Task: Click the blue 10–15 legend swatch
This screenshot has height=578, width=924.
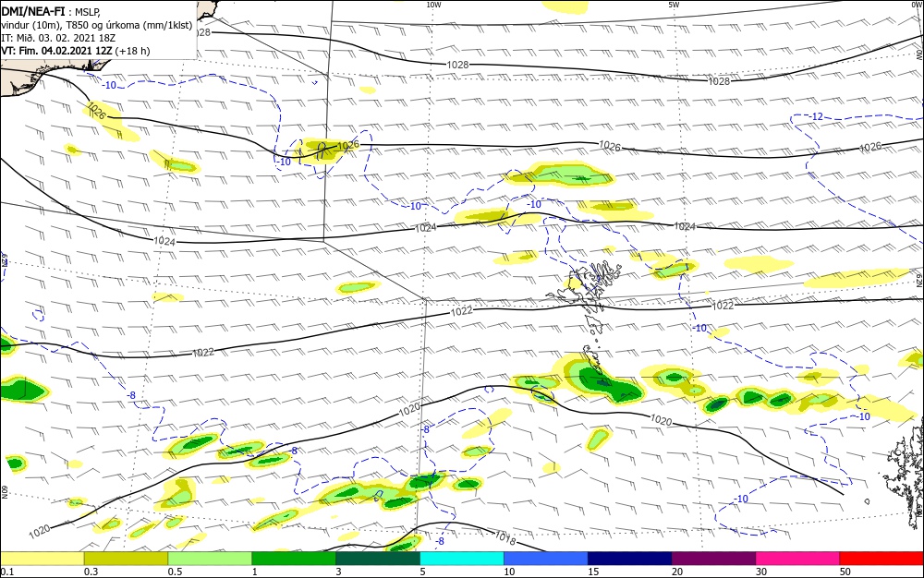Action: (x=546, y=559)
